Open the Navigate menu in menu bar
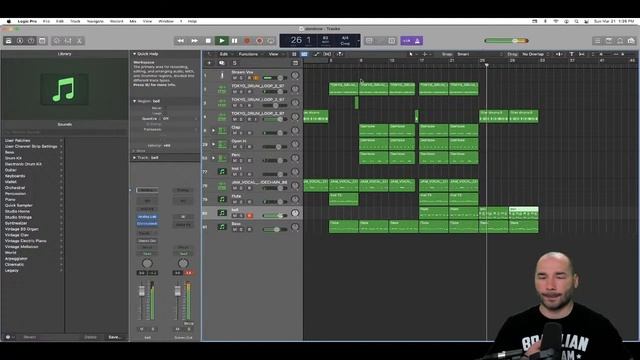640x360 pixels. click(x=95, y=21)
